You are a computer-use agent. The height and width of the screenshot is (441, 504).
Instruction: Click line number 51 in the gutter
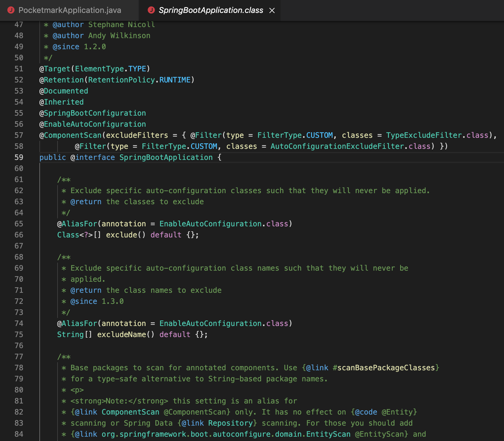coord(19,69)
